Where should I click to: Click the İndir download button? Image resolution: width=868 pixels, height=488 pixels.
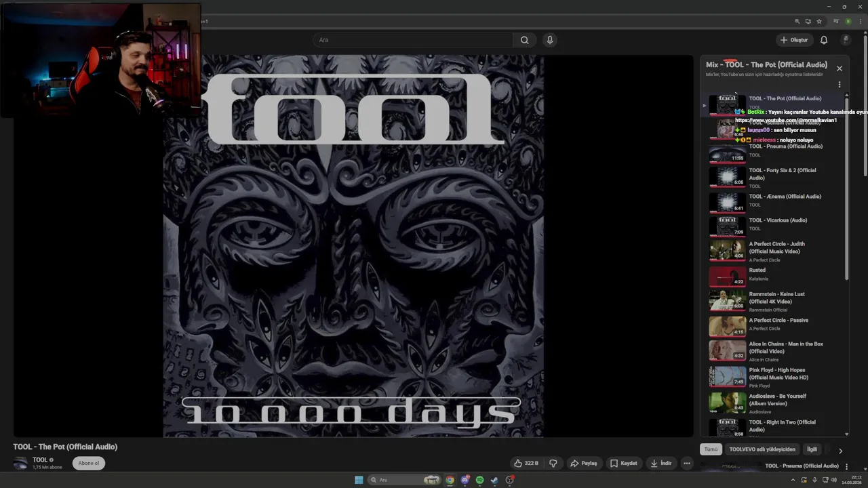(x=661, y=464)
